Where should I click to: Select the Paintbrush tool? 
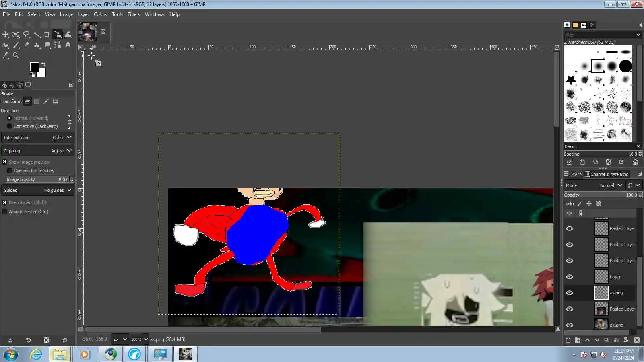tap(16, 45)
